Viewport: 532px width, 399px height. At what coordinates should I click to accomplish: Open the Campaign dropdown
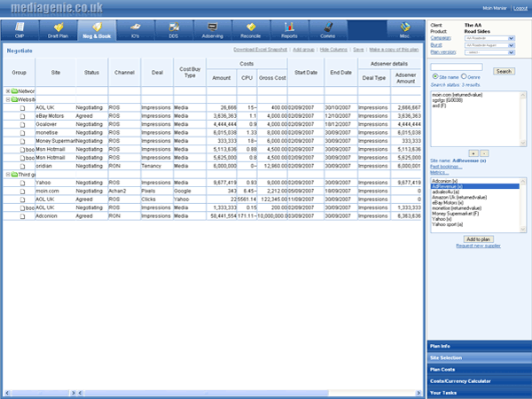pos(489,38)
